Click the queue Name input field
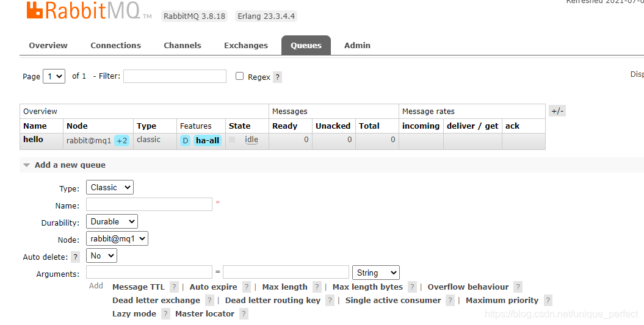Image resolution: width=644 pixels, height=325 pixels. coord(149,204)
